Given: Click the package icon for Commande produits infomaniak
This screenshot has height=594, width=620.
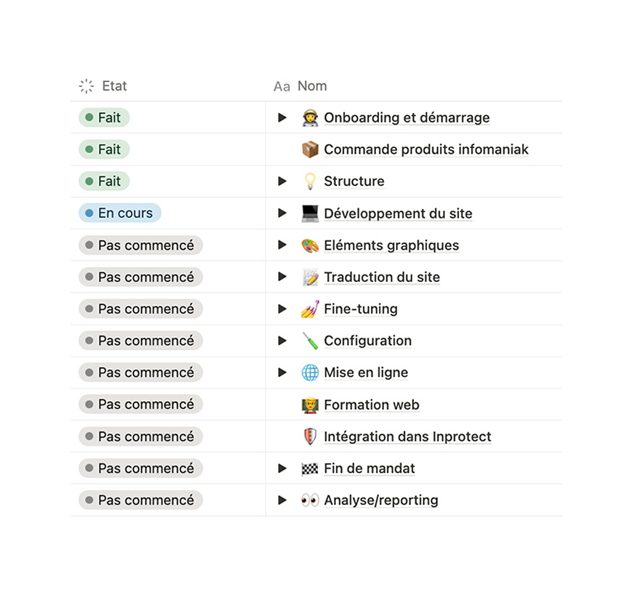Looking at the screenshot, I should pos(310,149).
